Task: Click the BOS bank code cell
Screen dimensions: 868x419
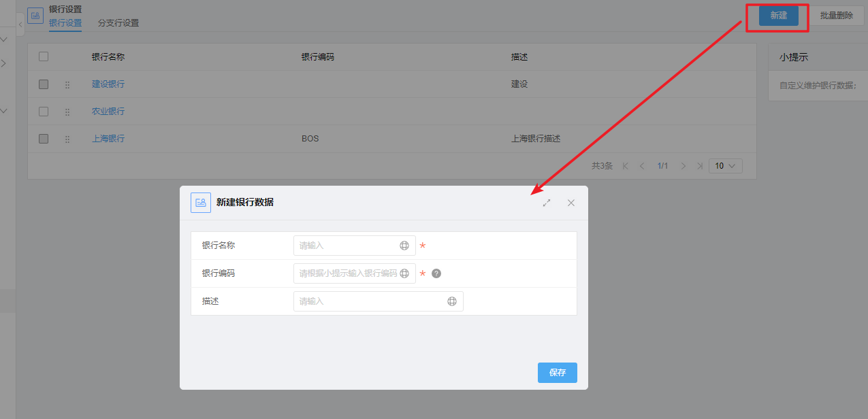Action: (310, 139)
